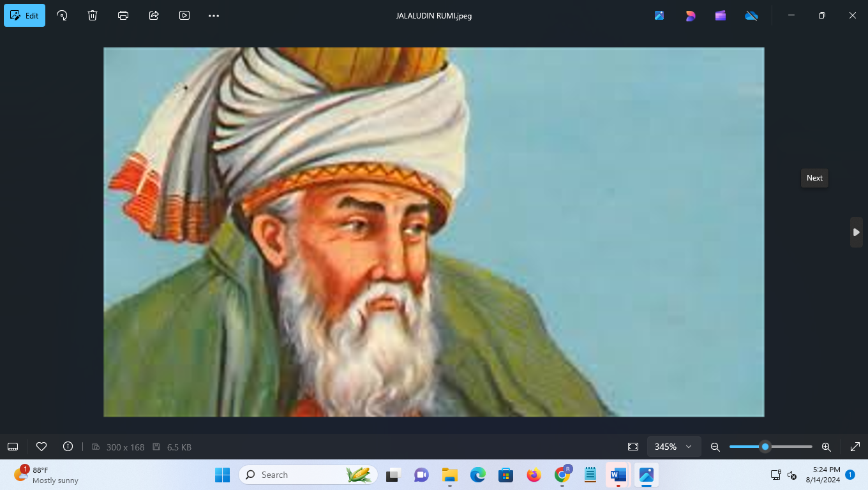This screenshot has height=490, width=868.
Task: Click the OneDrive sync-off cloud icon
Action: (x=751, y=15)
